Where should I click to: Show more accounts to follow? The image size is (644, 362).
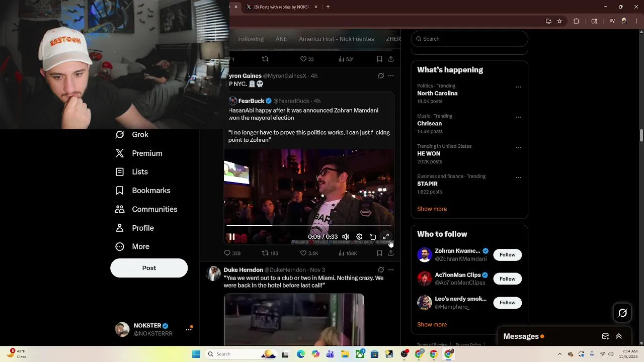pos(432,325)
